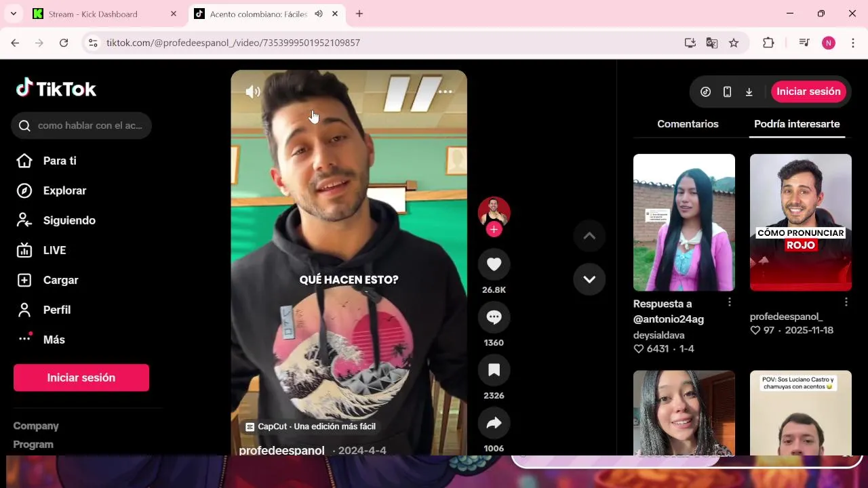Open the video three-dots options menu

[x=445, y=91]
